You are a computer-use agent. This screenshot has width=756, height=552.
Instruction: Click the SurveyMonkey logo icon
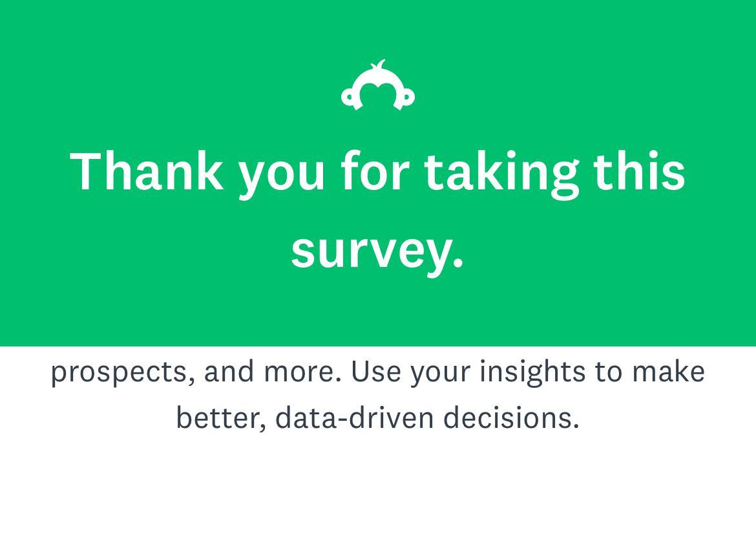378,86
